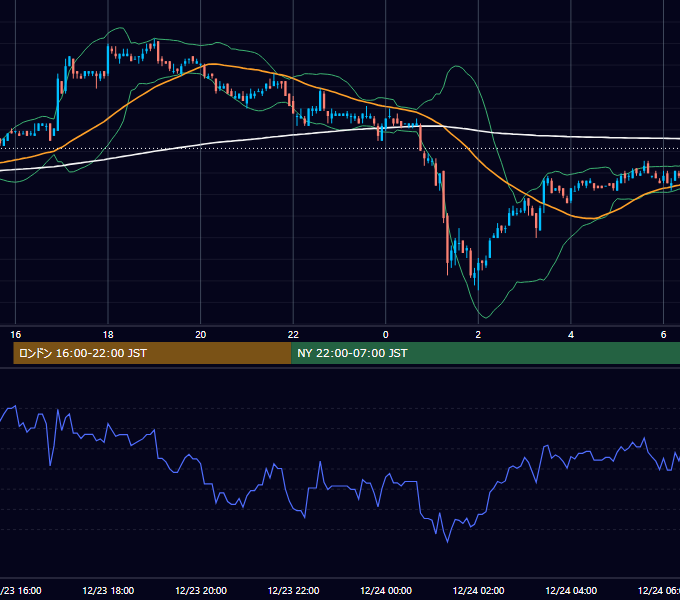Click the hour label 0 on chart axis
This screenshot has height=600, width=680.
386,334
